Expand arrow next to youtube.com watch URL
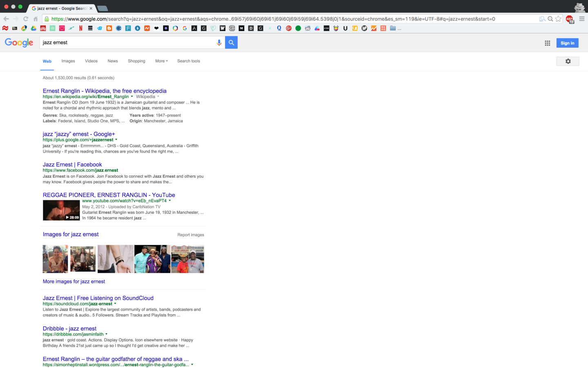The height and width of the screenshot is (368, 588). pyautogui.click(x=170, y=200)
